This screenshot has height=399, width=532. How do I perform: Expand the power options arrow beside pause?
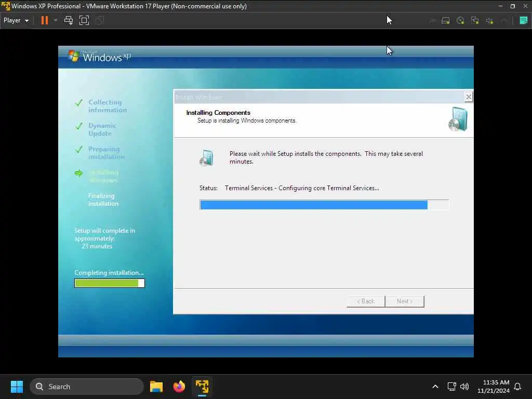pos(56,20)
